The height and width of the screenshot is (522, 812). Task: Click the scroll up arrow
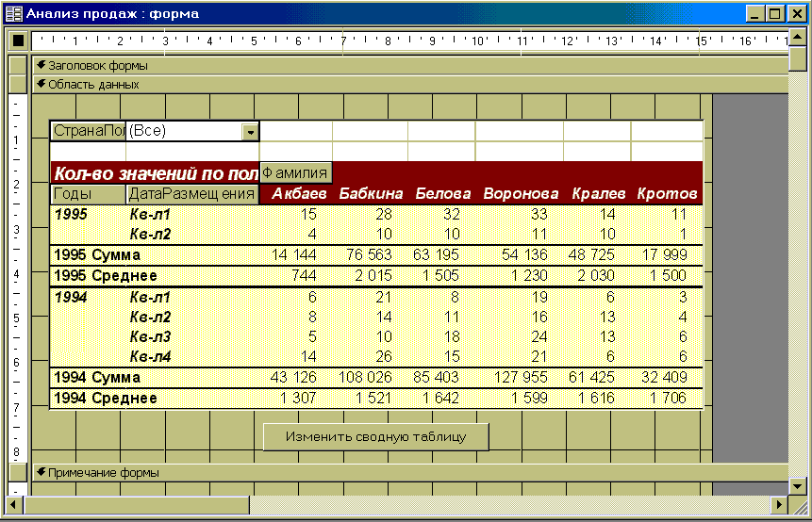pyautogui.click(x=798, y=38)
